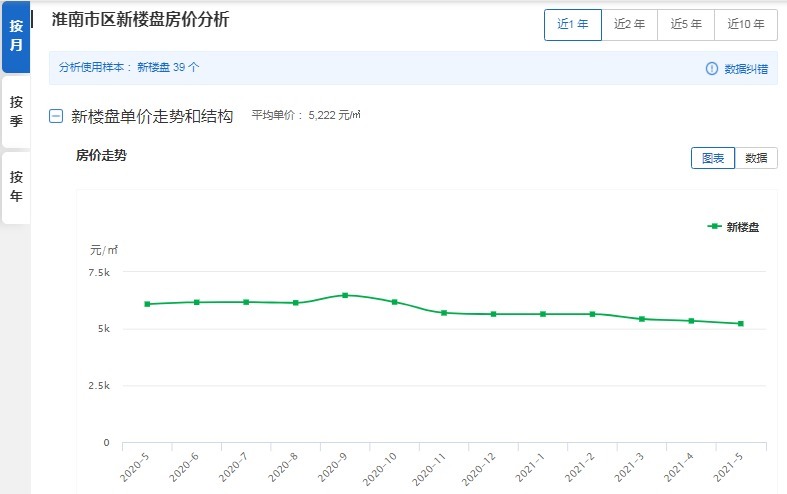Collapse the 新楼盘单价走势和结构 section
This screenshot has width=787, height=494.
tap(56, 116)
